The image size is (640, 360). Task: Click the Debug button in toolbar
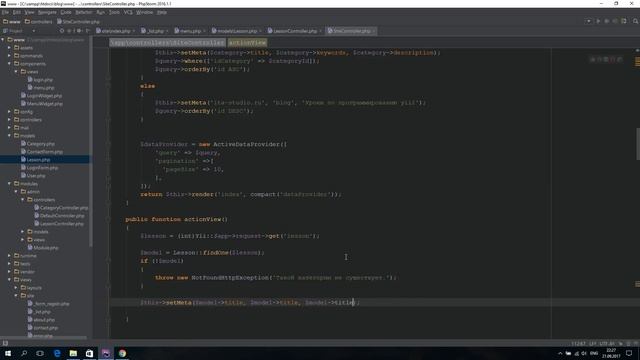(x=607, y=21)
